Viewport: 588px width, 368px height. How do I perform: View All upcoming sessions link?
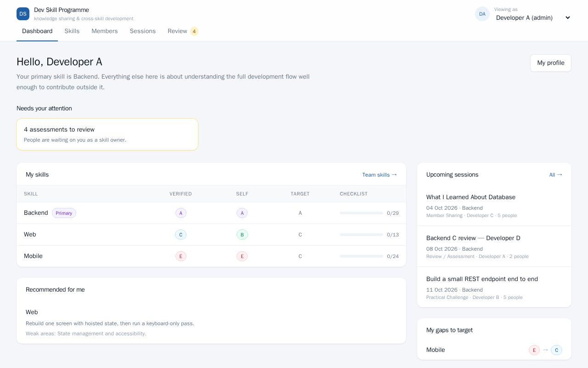pos(556,175)
